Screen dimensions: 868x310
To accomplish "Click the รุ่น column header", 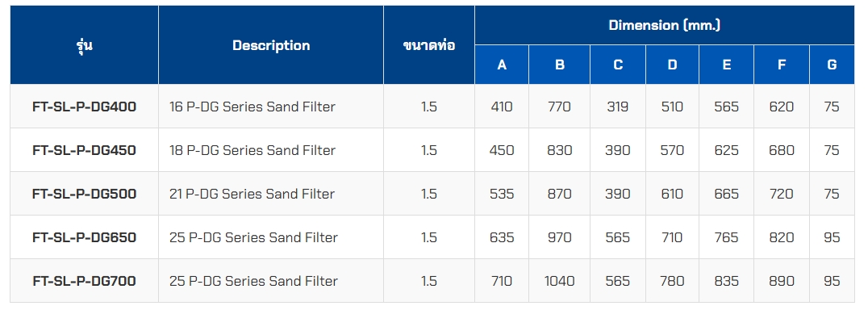I will coord(84,45).
